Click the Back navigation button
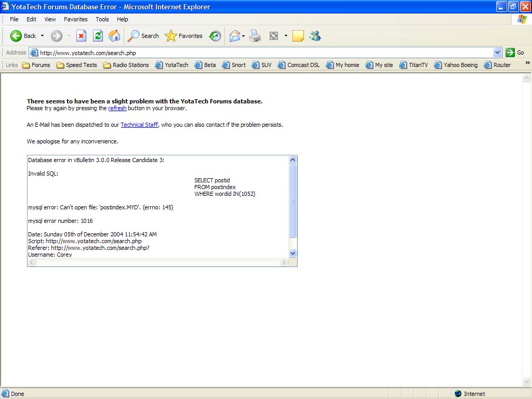Screen dimensions: 532x399 [23, 36]
